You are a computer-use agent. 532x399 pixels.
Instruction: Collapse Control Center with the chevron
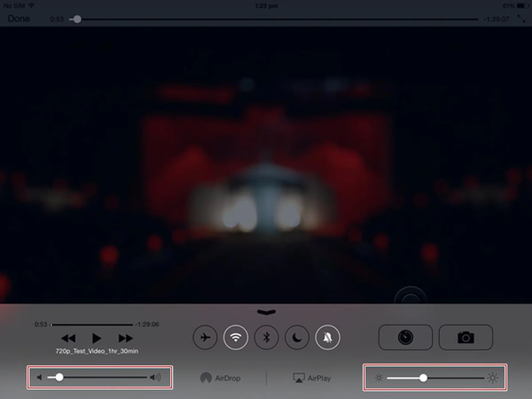point(266,312)
